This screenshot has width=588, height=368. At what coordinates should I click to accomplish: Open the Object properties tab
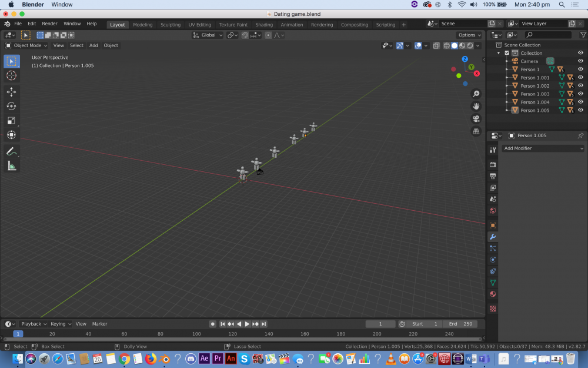pyautogui.click(x=493, y=226)
